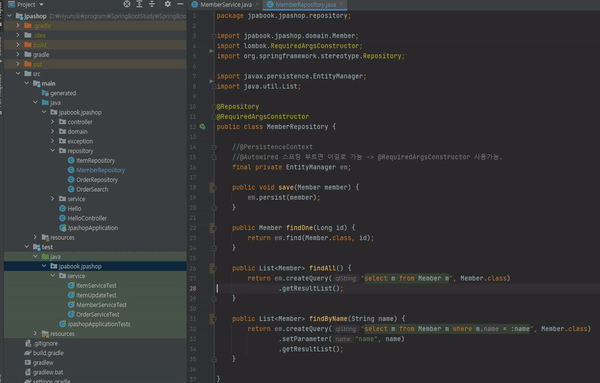The height and width of the screenshot is (383, 600).
Task: Expand the .idea folder
Action: click(x=18, y=35)
